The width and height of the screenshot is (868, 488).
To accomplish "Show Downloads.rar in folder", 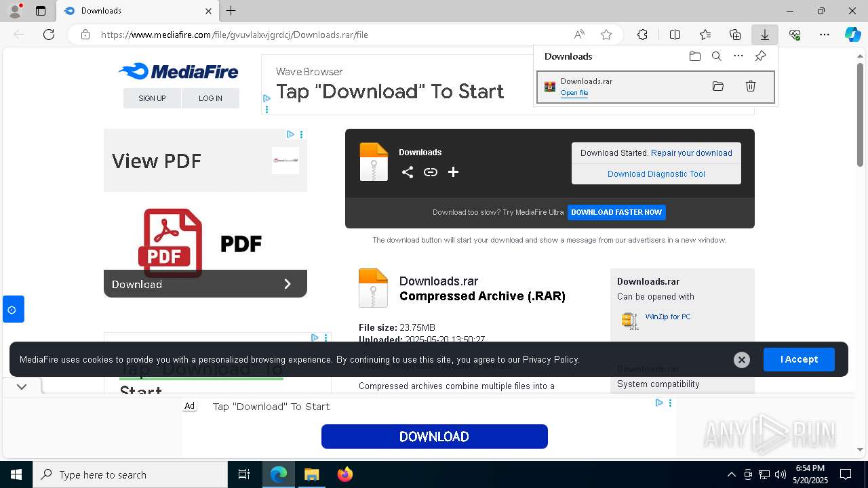I will point(718,86).
